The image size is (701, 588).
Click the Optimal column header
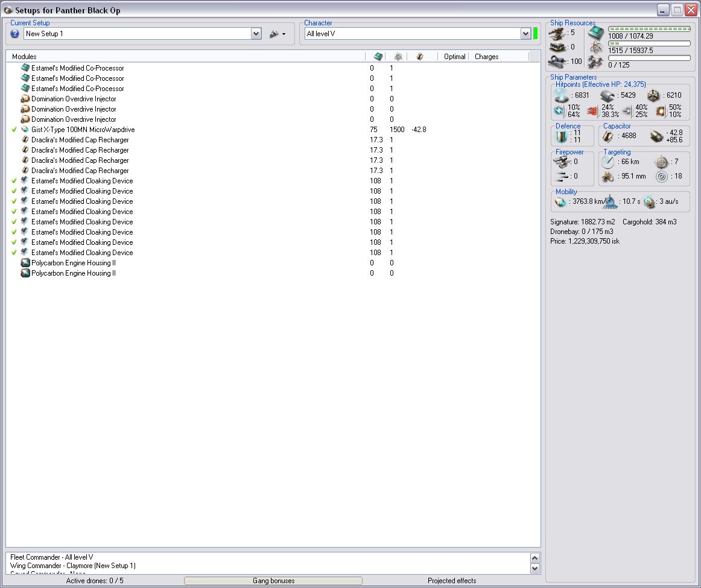[454, 56]
